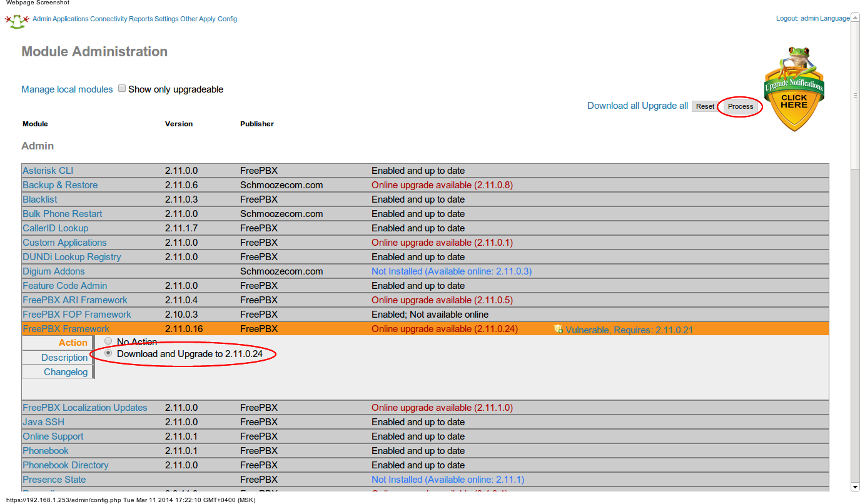Select Download and Upgrade to 2.11.0.24 option
This screenshot has height=504, width=860.
tap(109, 353)
